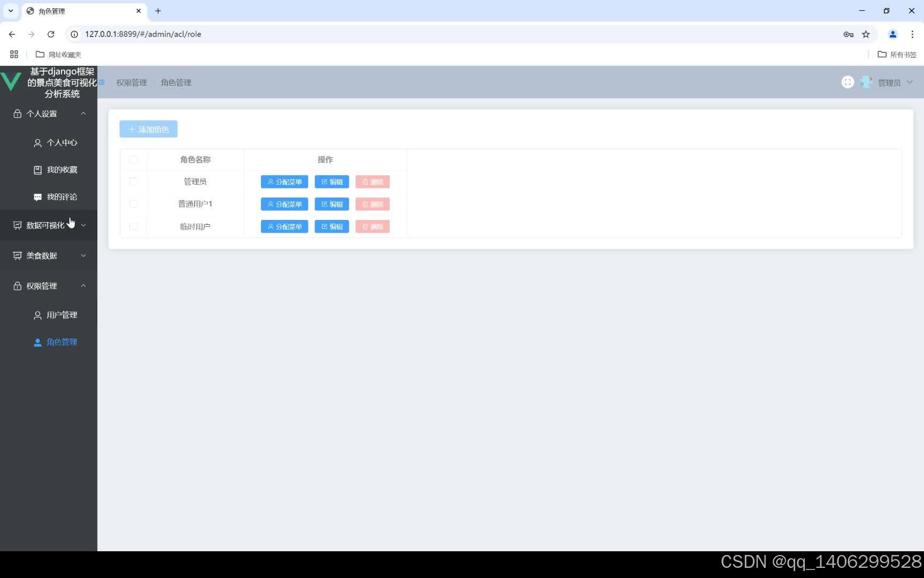
Task: Click the sidebar collapse hamburger icon
Action: tap(102, 82)
